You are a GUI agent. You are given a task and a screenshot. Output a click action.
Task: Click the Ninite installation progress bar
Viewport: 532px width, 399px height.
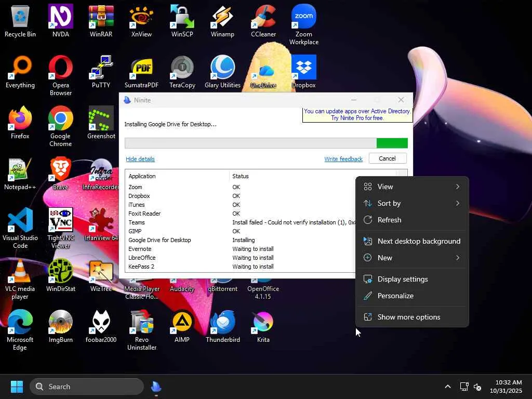266,143
